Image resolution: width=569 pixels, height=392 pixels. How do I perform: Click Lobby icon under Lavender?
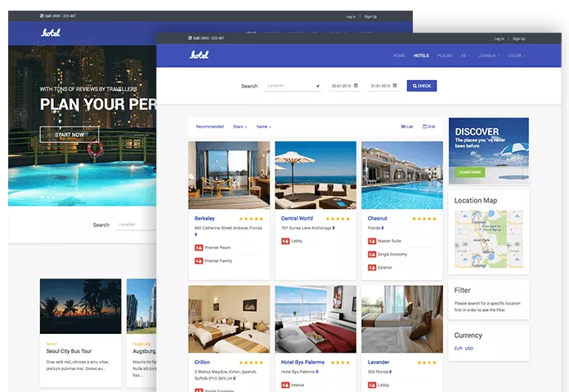pos(372,385)
